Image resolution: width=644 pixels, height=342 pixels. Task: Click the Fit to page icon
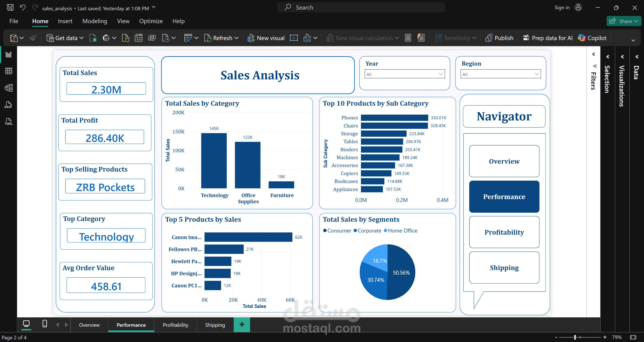pyautogui.click(x=633, y=337)
